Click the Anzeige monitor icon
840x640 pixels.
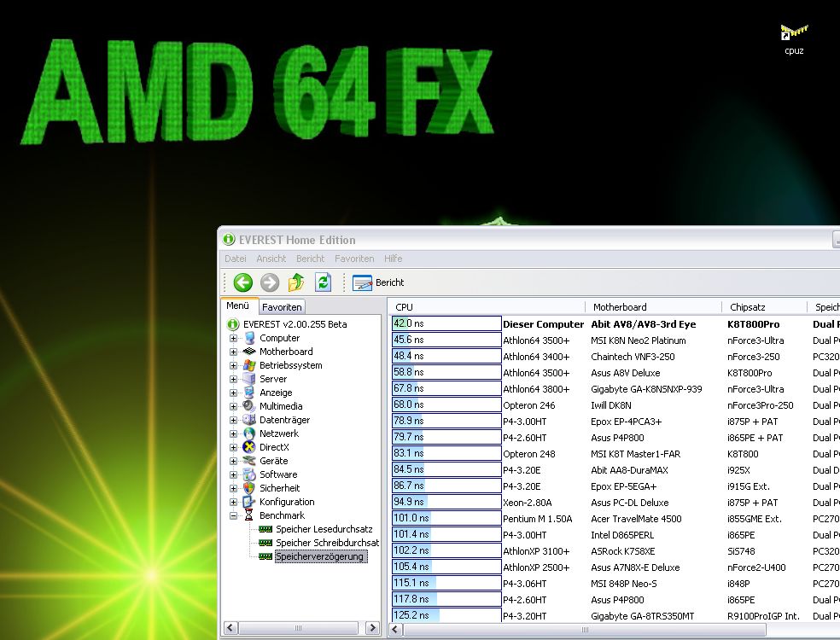[249, 393]
